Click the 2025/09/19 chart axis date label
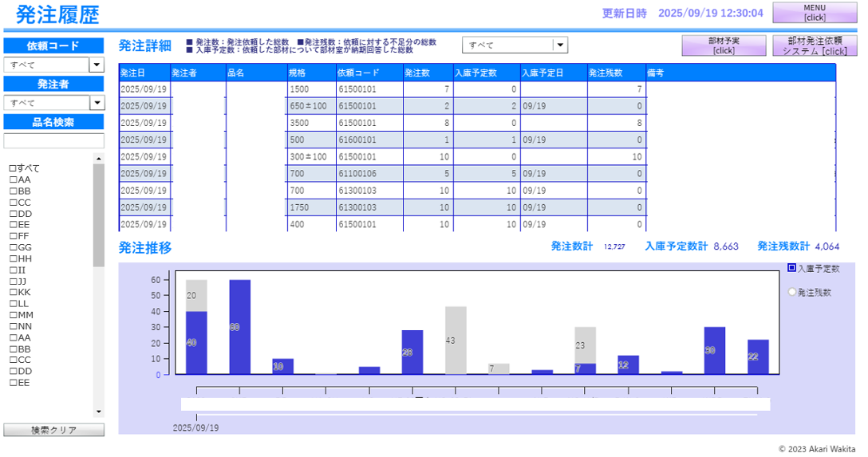868x457 pixels. coord(195,427)
